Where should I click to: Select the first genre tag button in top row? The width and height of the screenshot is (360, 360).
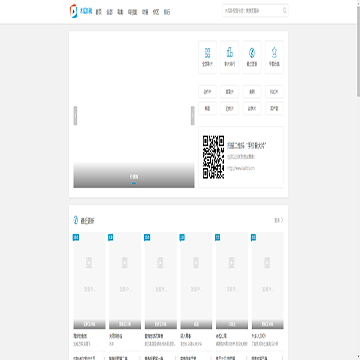[x=207, y=92]
